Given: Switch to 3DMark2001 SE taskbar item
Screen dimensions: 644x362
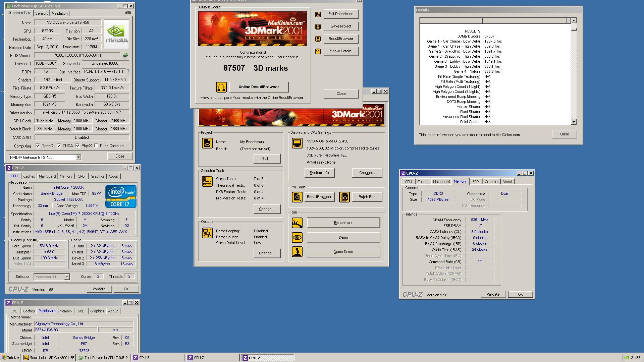Looking at the screenshot, I should point(49,358).
